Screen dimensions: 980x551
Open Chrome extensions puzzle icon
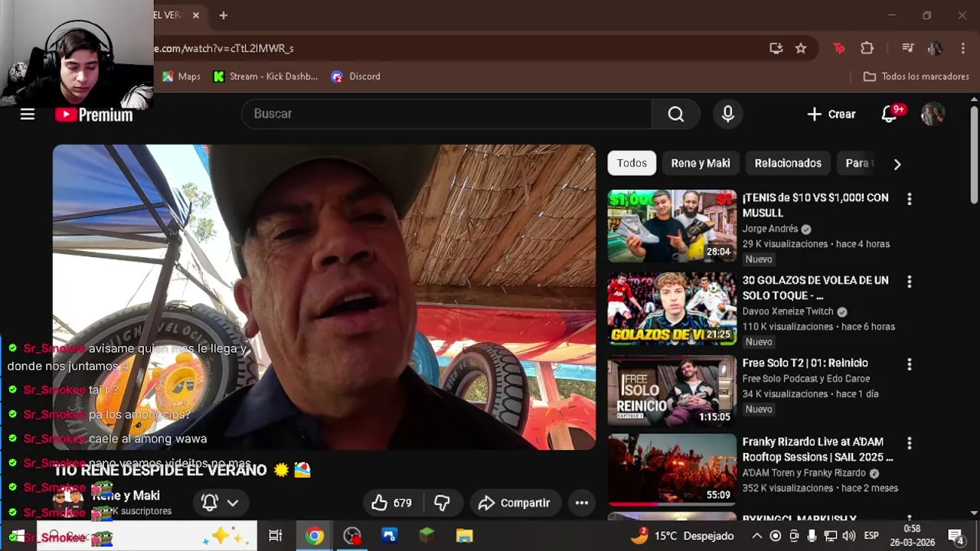867,48
